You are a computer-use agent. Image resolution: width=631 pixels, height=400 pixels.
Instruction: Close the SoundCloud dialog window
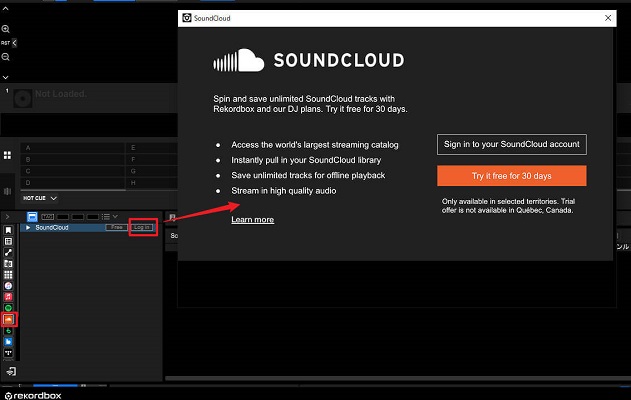point(608,18)
